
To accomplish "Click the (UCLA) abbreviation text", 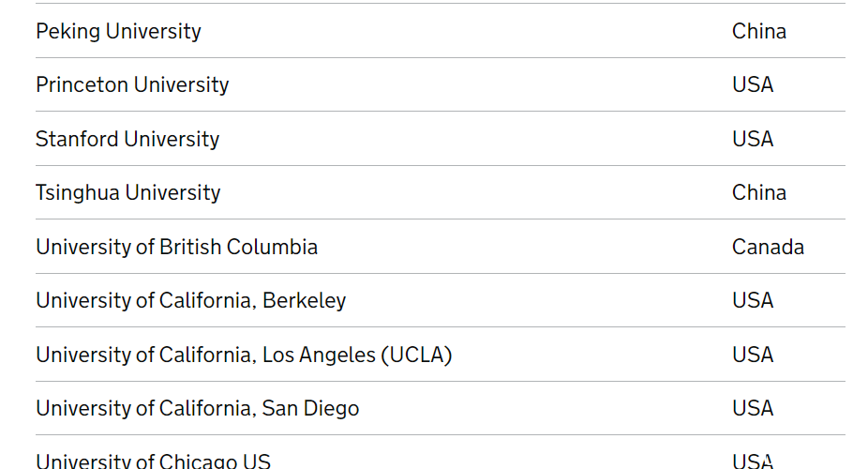I will pyautogui.click(x=416, y=355).
